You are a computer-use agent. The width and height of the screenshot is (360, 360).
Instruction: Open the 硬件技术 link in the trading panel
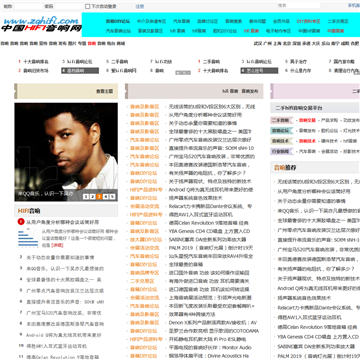(329, 141)
